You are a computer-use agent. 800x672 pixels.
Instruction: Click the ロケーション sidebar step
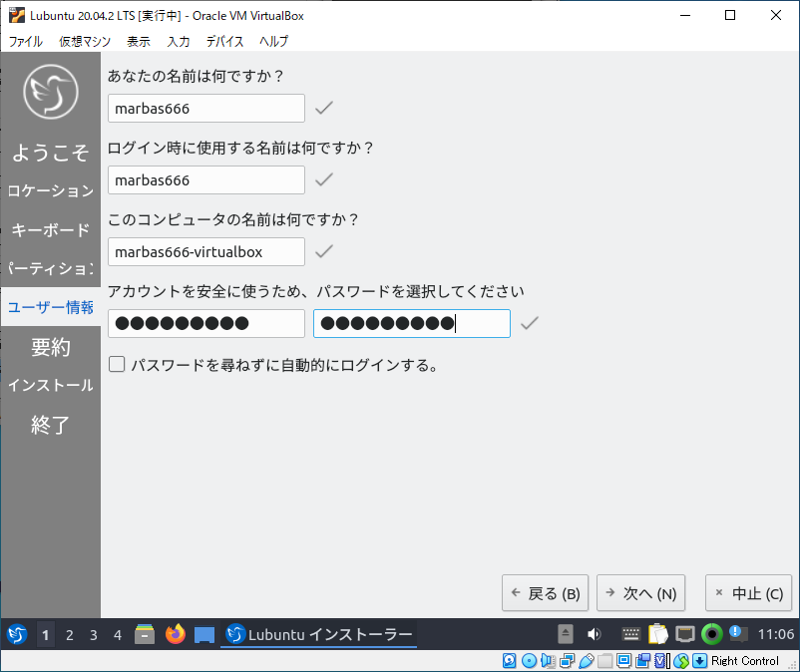click(51, 190)
